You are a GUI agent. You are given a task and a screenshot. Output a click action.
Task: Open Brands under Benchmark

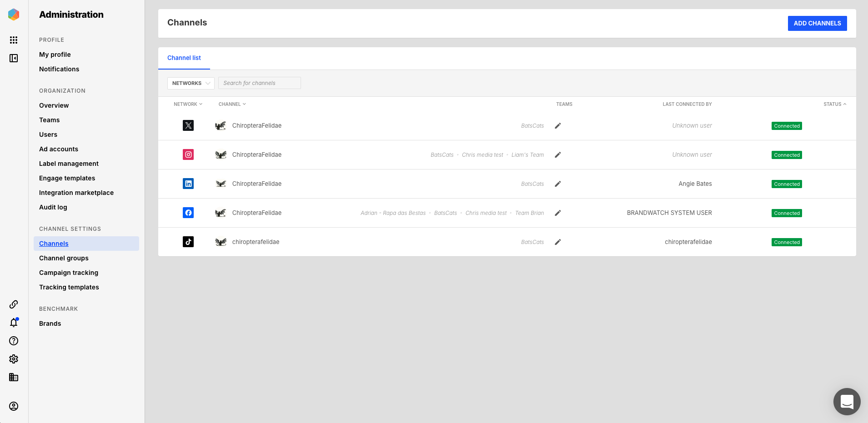coord(50,323)
